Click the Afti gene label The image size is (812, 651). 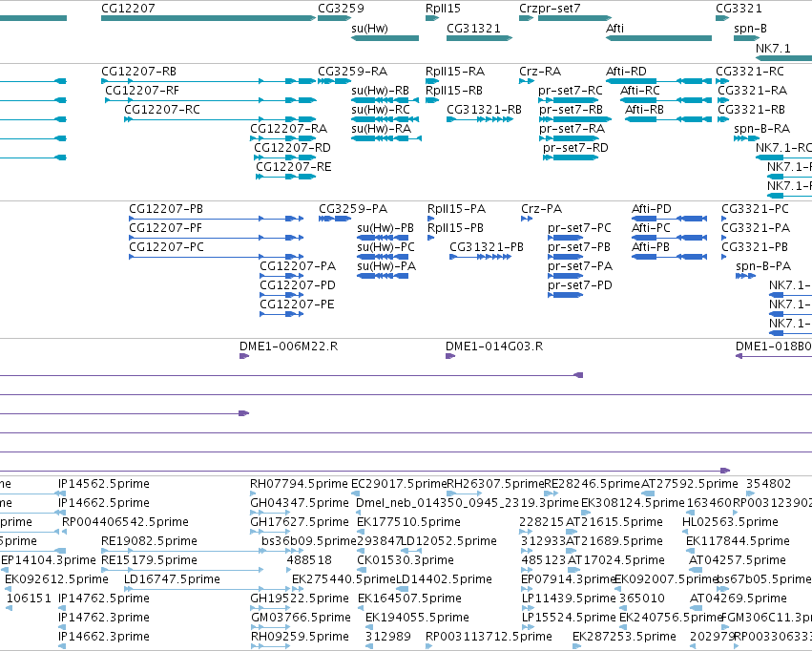614,28
